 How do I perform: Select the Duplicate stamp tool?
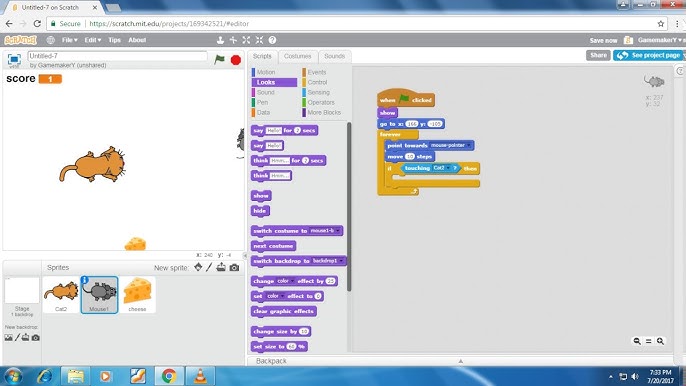click(220, 40)
